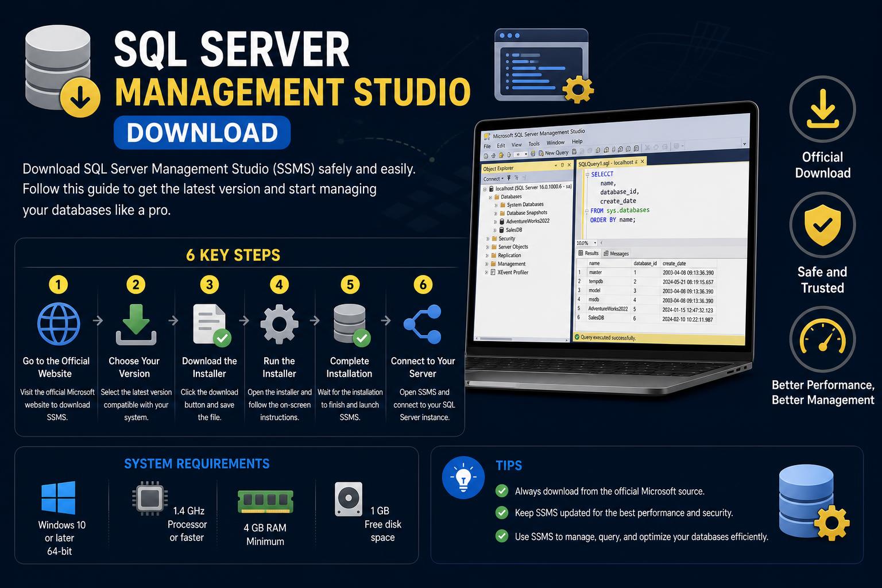Expand the SalesDB database node
Viewport: 882px width, 588px height.
click(495, 230)
